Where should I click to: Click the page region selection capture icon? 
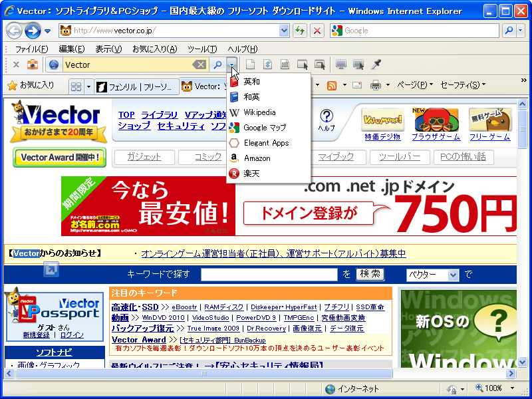point(285,65)
